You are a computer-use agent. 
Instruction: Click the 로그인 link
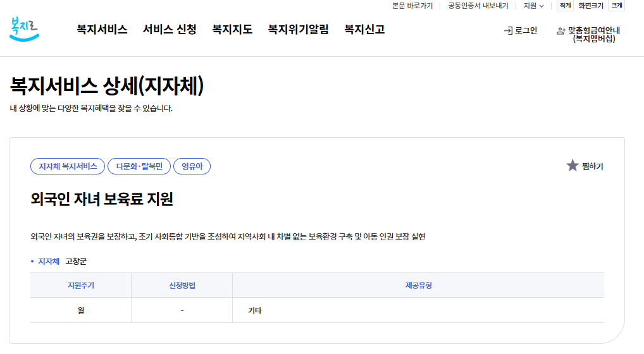[x=526, y=31]
